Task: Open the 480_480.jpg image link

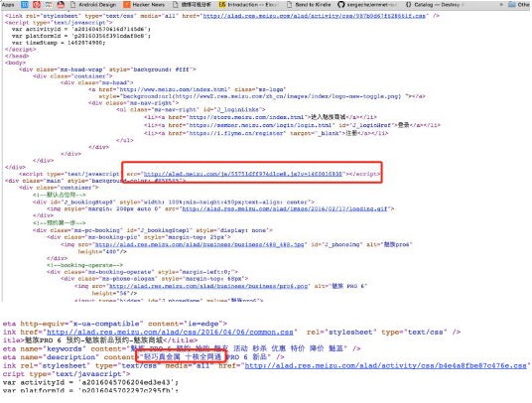Action: click(x=199, y=244)
